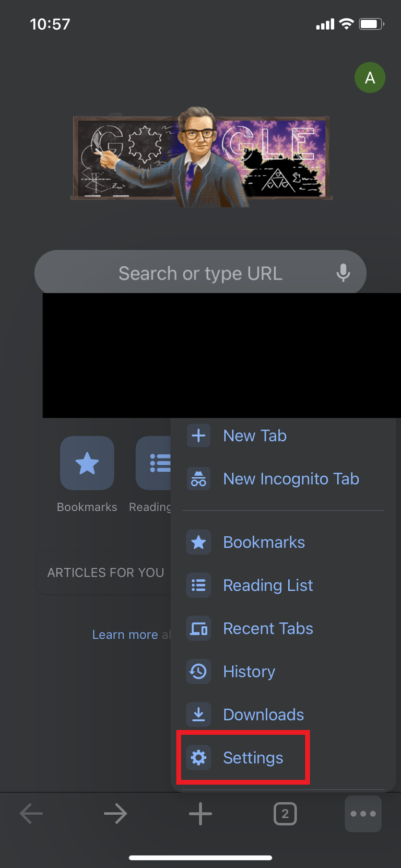Open Settings from the menu
This screenshot has width=401, height=868.
(x=253, y=758)
